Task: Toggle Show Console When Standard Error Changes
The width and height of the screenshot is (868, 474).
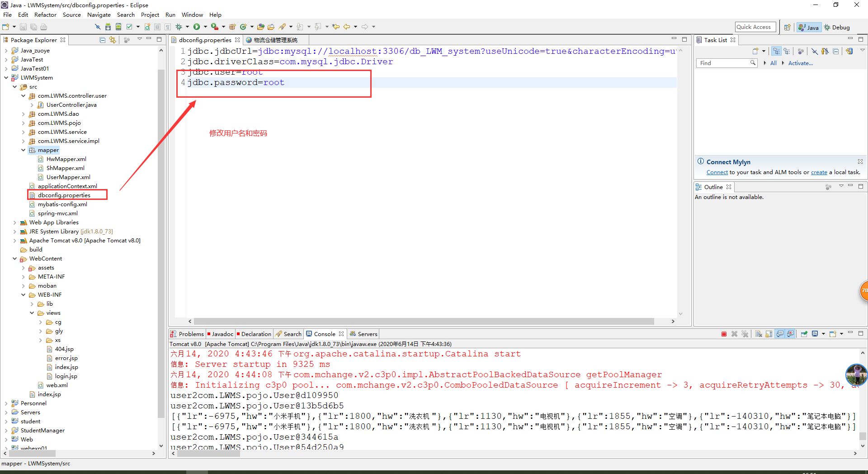Action: pos(790,334)
